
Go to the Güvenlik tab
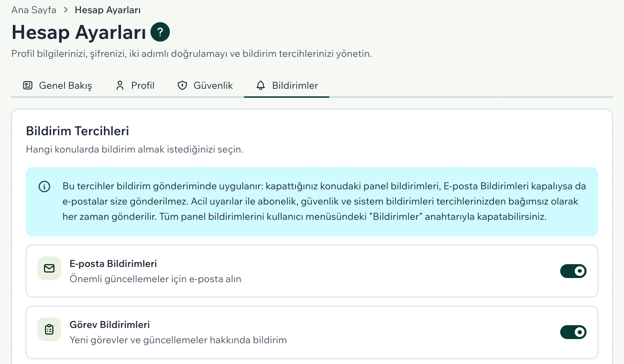[205, 85]
